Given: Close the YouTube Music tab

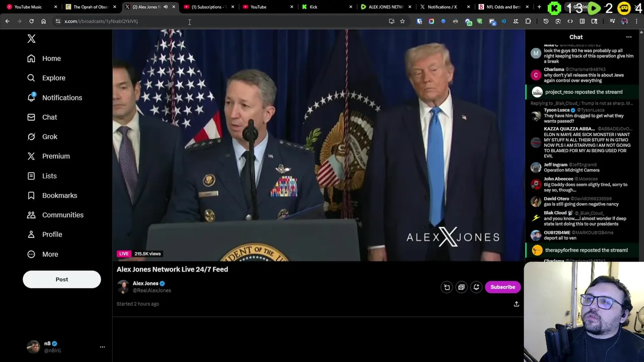Looking at the screenshot, I should tap(55, 7).
